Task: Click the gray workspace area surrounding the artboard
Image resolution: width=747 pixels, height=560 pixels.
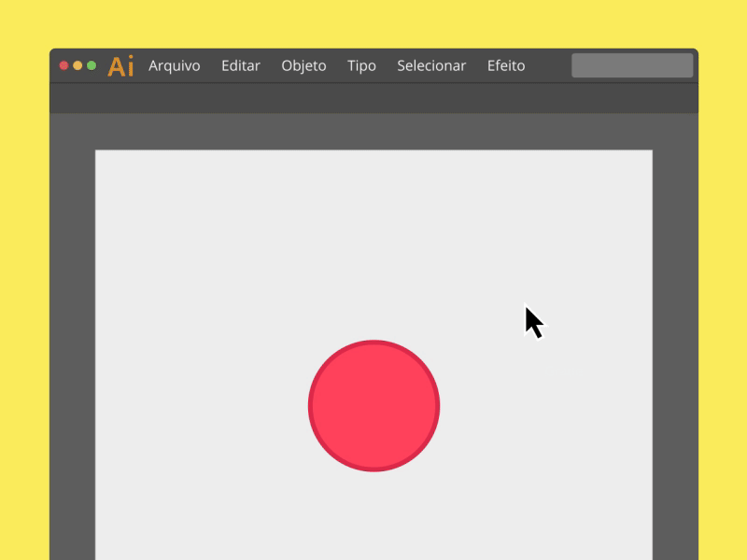Action: [75, 327]
